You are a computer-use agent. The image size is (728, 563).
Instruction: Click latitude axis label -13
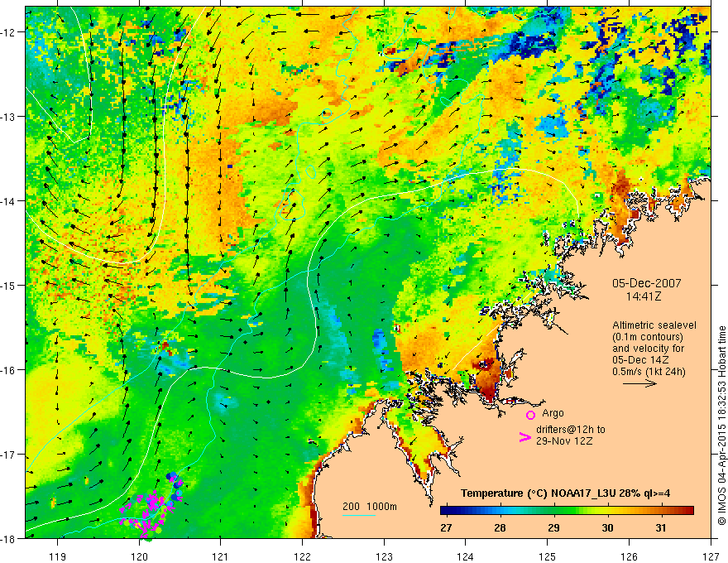pyautogui.click(x=9, y=117)
